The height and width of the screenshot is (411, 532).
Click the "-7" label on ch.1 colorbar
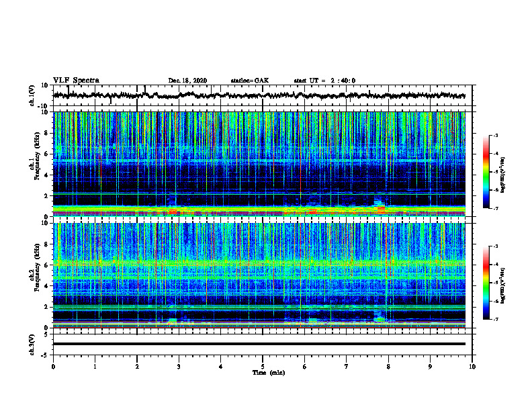click(x=496, y=208)
